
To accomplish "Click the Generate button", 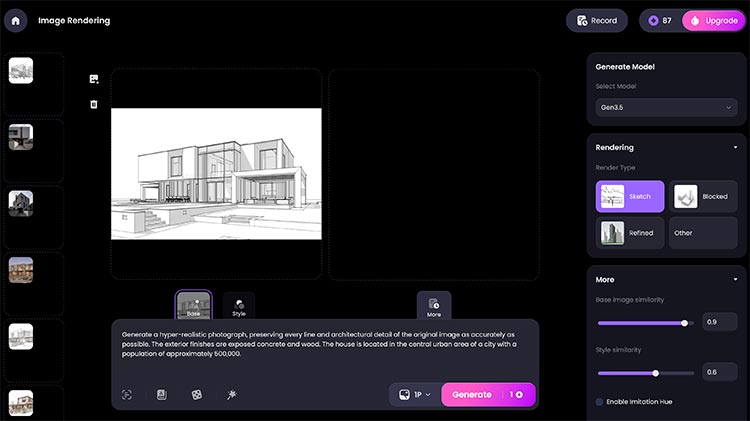I will [x=488, y=395].
